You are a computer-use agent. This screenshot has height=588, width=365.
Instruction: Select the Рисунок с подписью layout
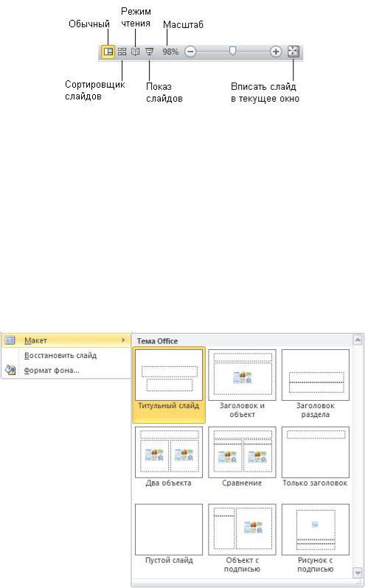pyautogui.click(x=315, y=539)
